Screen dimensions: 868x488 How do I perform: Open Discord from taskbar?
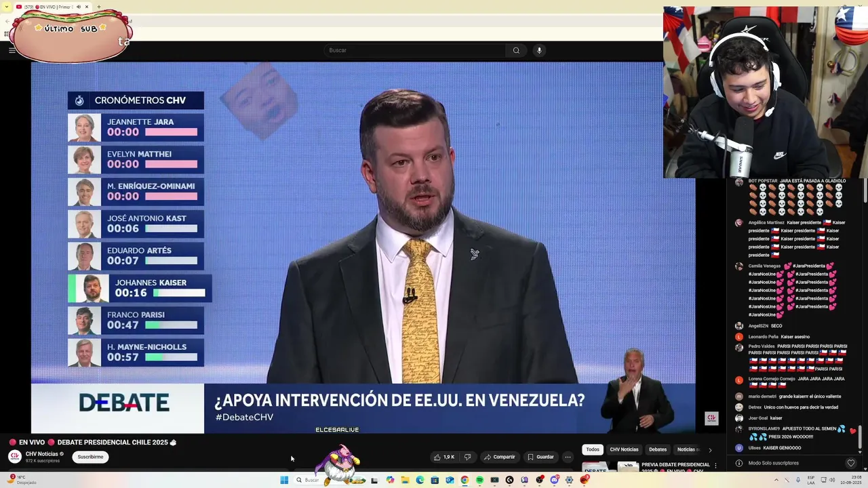[554, 480]
